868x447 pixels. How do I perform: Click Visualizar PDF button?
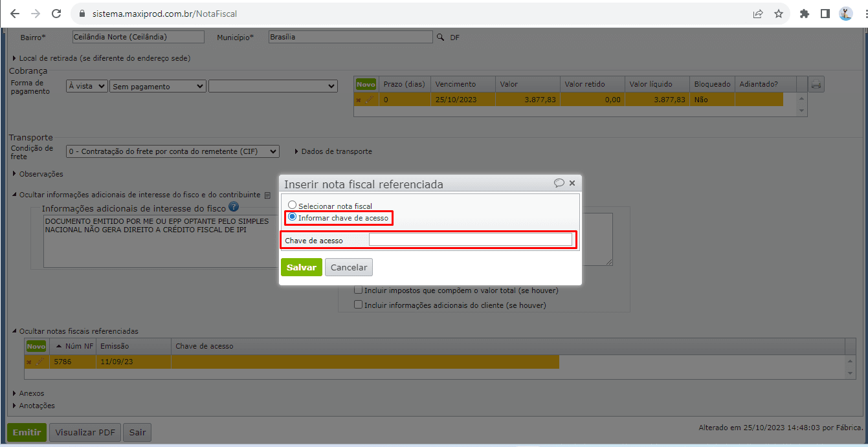[85, 433]
